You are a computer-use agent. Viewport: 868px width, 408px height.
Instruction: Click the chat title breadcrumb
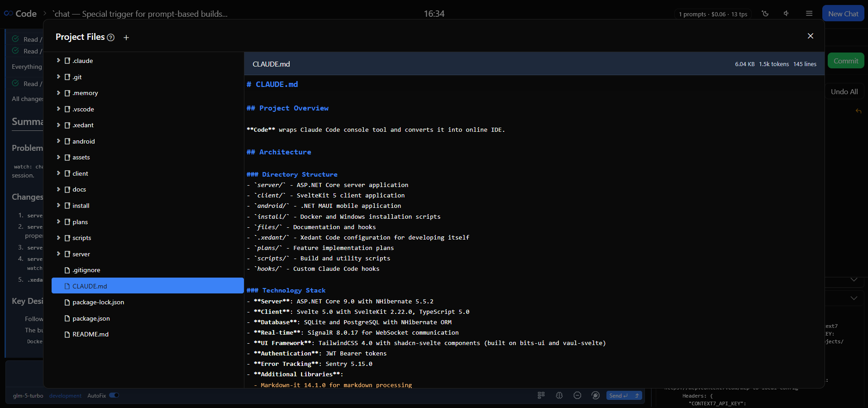141,14
